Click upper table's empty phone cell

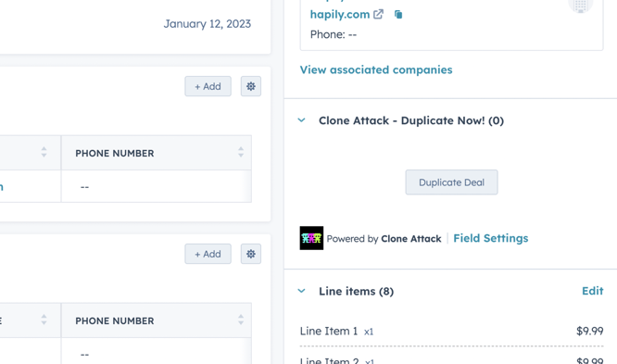coord(157,186)
